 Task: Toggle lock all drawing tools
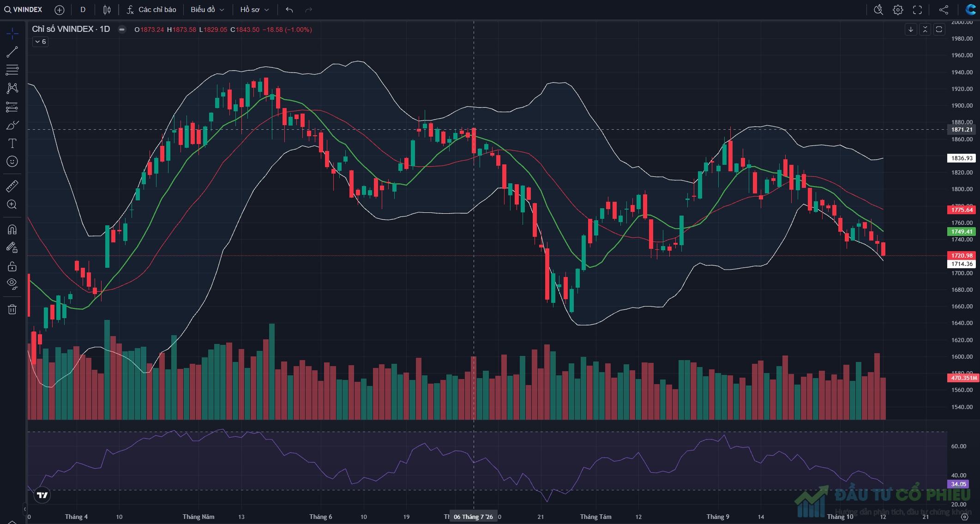click(x=12, y=266)
